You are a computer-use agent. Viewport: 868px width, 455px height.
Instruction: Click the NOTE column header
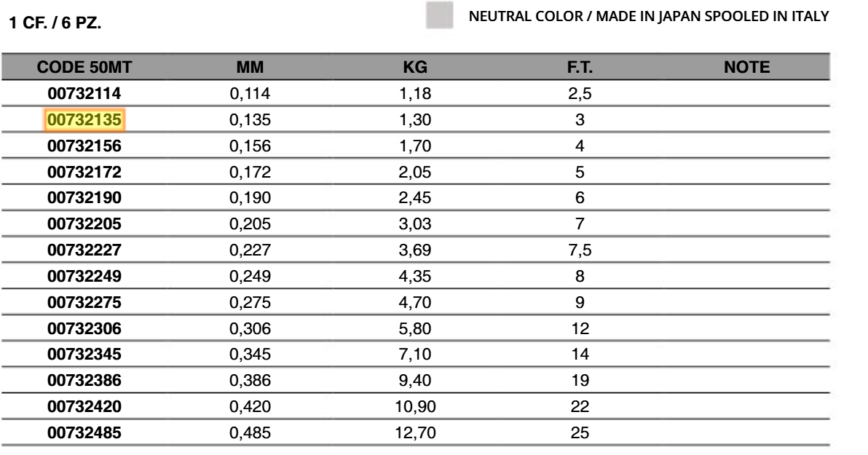[x=747, y=67]
